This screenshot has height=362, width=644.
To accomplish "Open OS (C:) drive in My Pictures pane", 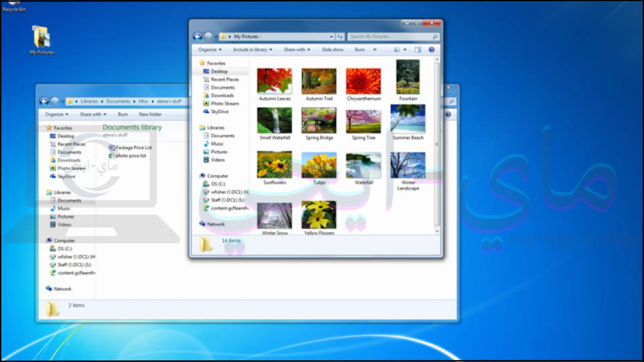I will [x=214, y=184].
